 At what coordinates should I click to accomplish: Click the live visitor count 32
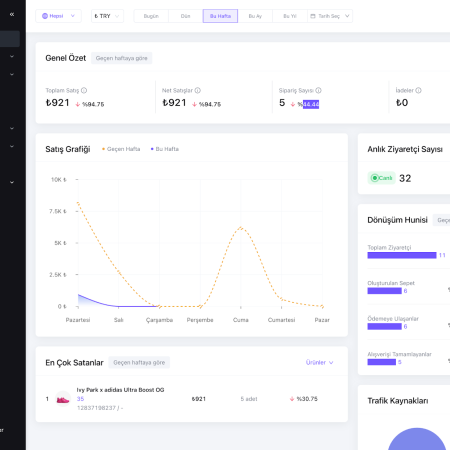[405, 178]
